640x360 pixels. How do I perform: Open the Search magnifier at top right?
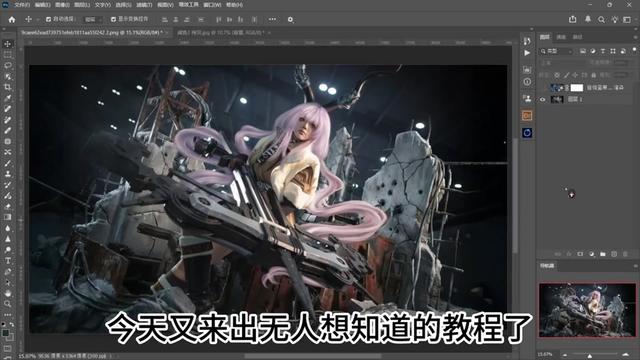click(601, 20)
